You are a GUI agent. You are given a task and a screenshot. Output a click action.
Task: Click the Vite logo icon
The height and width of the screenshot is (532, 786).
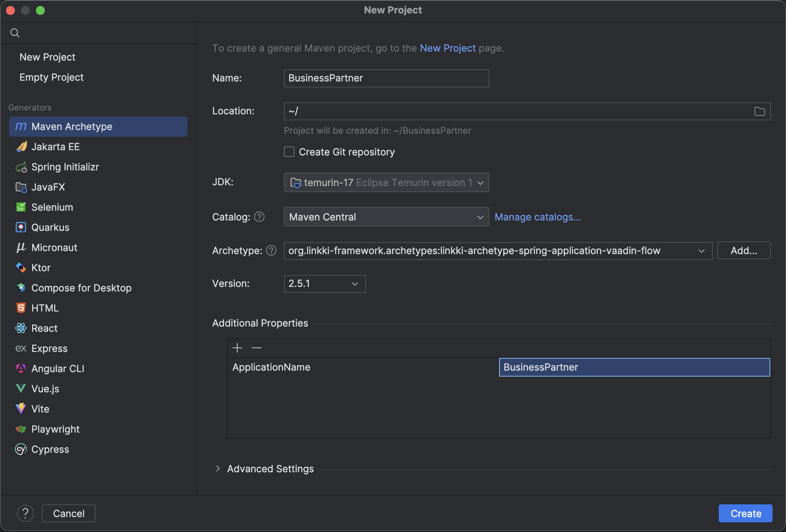pos(21,409)
